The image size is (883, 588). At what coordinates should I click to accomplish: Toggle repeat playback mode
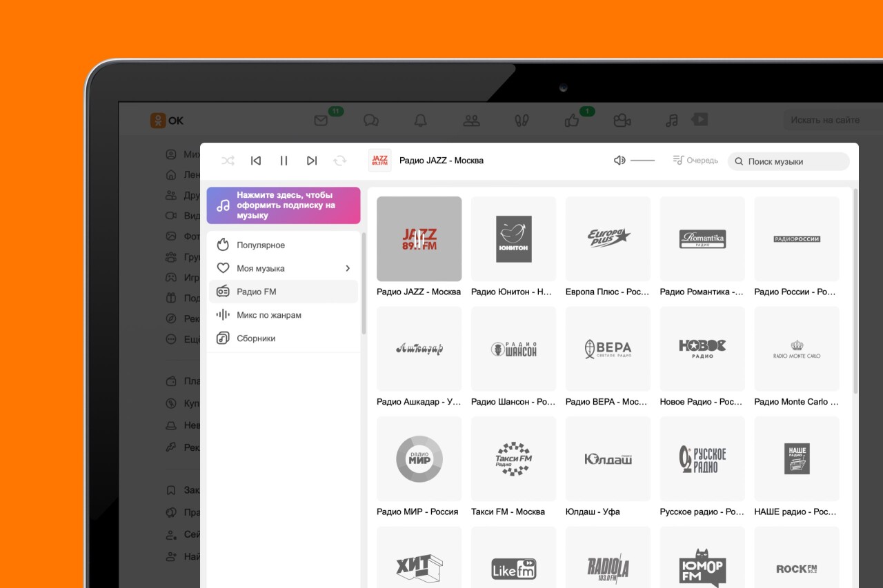(x=339, y=161)
